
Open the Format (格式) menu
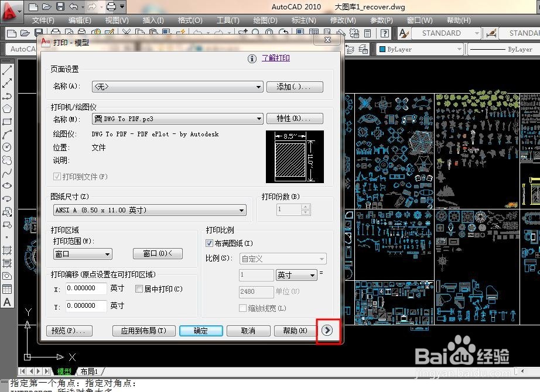tap(190, 20)
